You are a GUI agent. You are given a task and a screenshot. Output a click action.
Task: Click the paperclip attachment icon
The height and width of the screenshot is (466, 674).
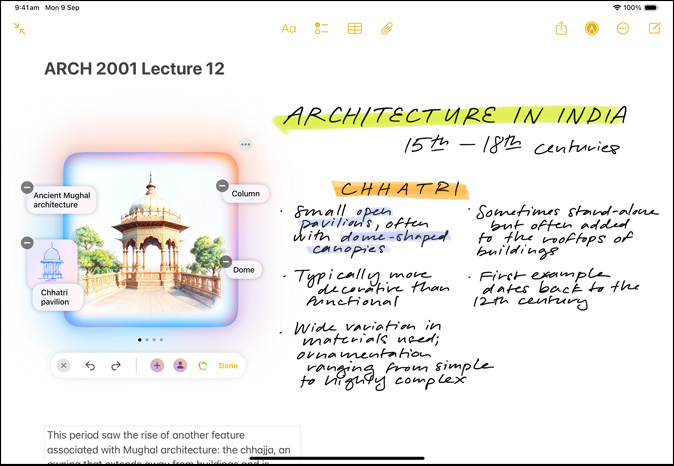(386, 29)
